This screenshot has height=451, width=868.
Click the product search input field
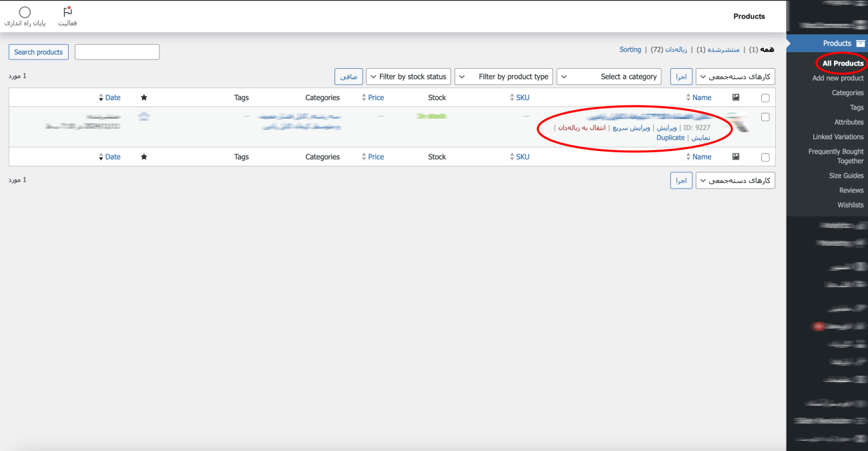coord(117,52)
